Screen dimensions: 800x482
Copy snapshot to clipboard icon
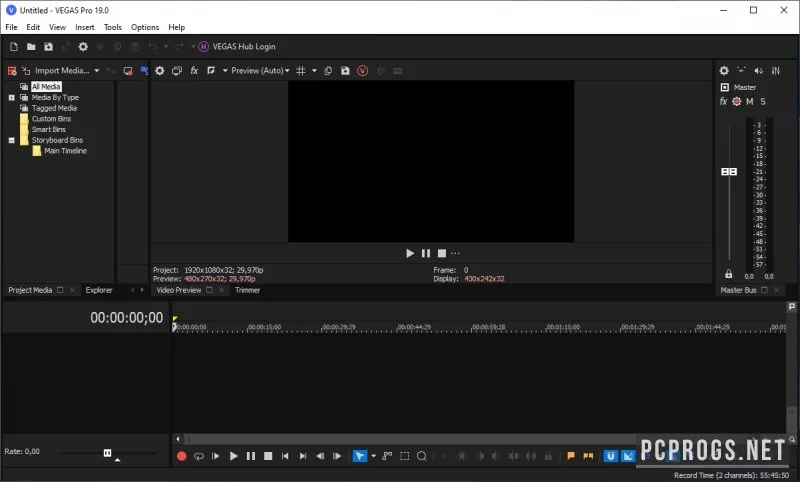[328, 71]
